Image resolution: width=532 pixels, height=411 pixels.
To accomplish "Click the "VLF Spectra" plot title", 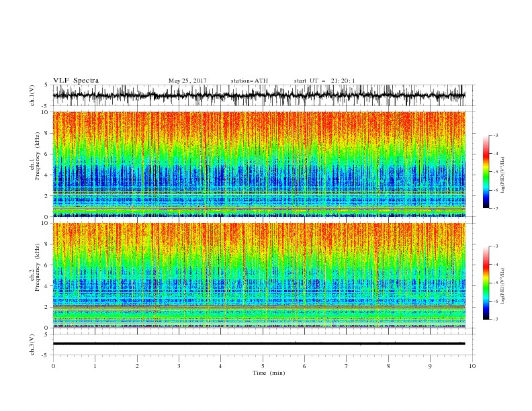I will pos(76,81).
